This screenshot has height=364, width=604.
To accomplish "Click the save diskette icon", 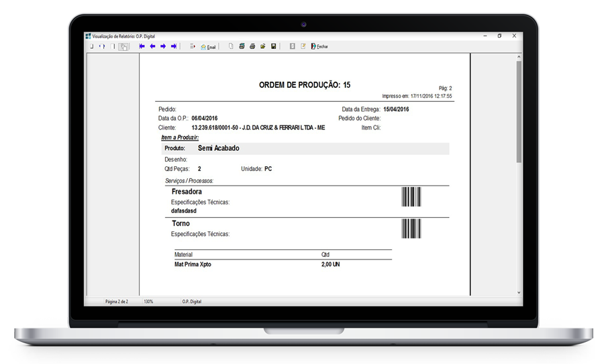I will [x=274, y=46].
